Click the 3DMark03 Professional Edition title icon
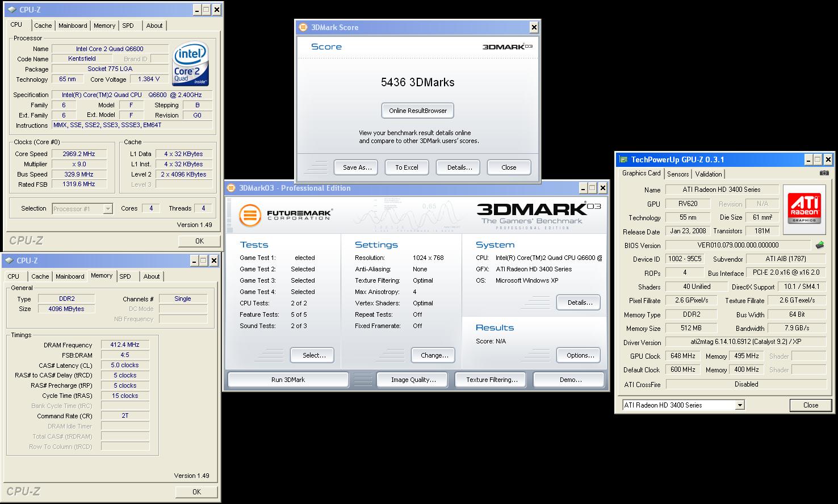This screenshot has height=504, width=838. coord(232,188)
